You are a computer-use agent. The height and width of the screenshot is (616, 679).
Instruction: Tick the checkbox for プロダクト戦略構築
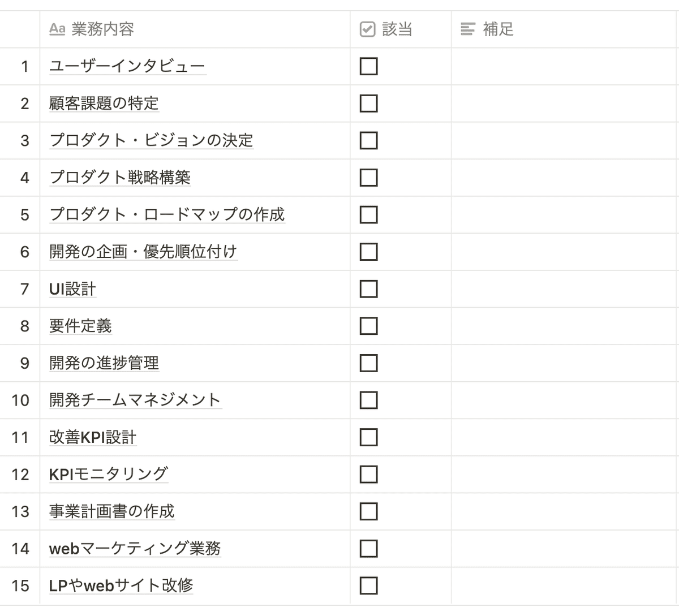(368, 178)
